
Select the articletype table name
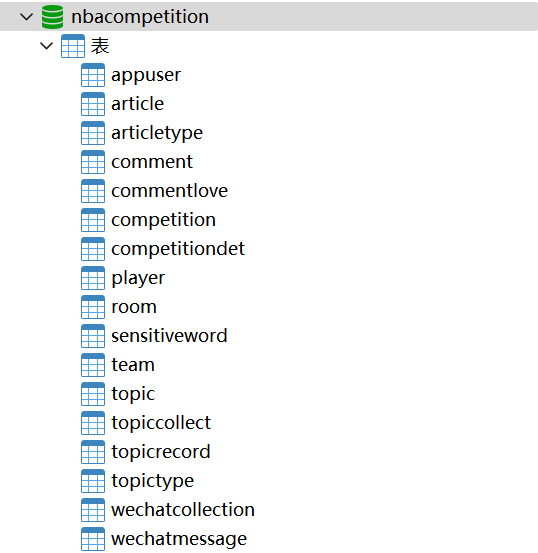(157, 134)
